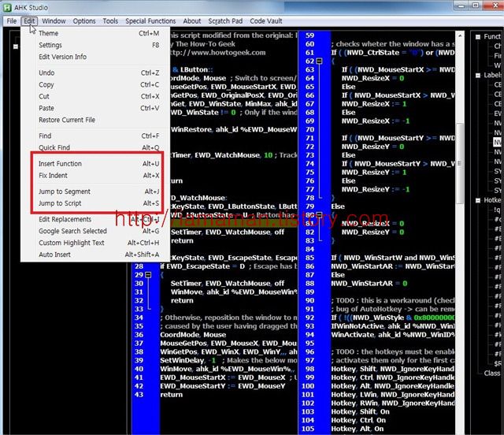Open the Code Vault menu
Screen dimensions: 504x435
[266, 21]
